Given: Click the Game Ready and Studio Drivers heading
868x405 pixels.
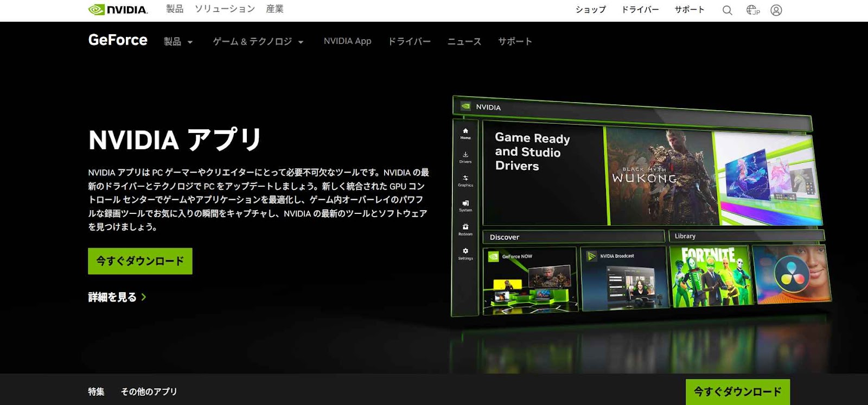Looking at the screenshot, I should tap(532, 151).
